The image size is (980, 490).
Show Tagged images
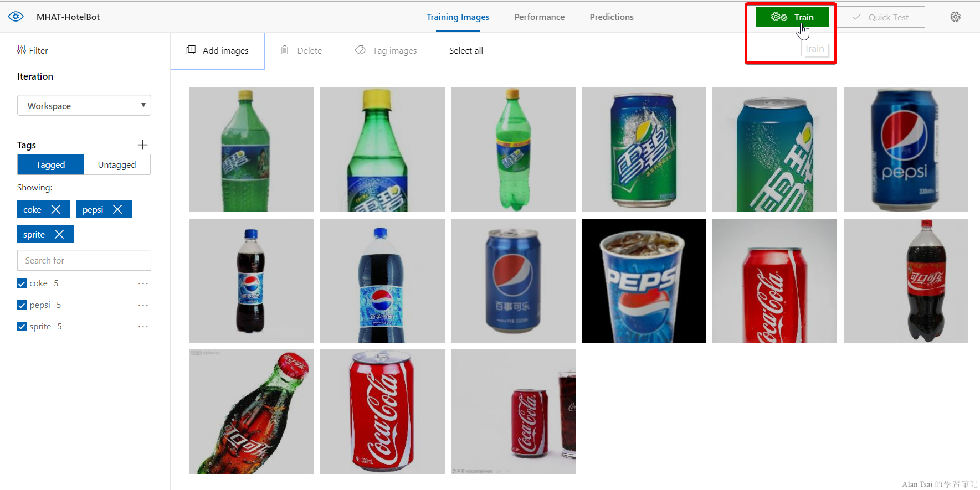click(x=50, y=164)
